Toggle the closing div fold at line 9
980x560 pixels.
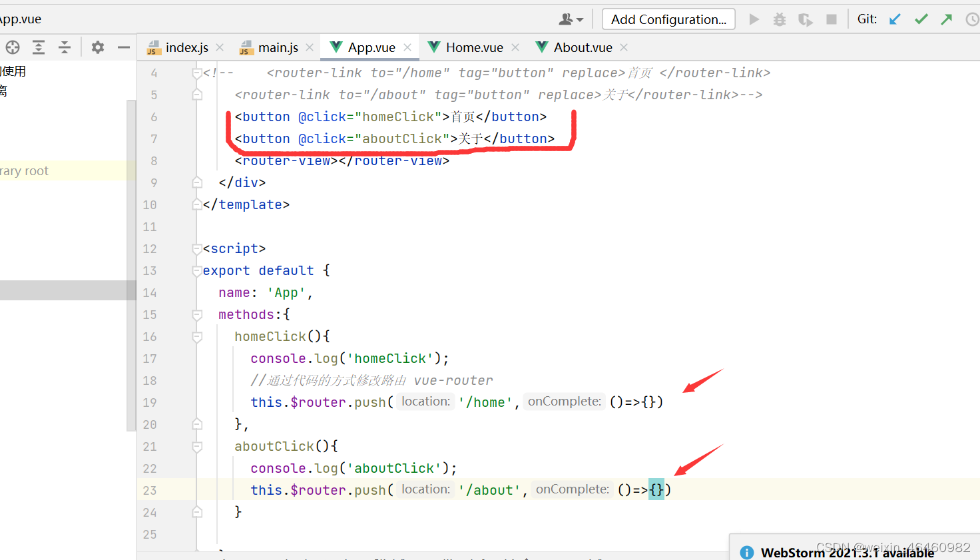tap(197, 182)
